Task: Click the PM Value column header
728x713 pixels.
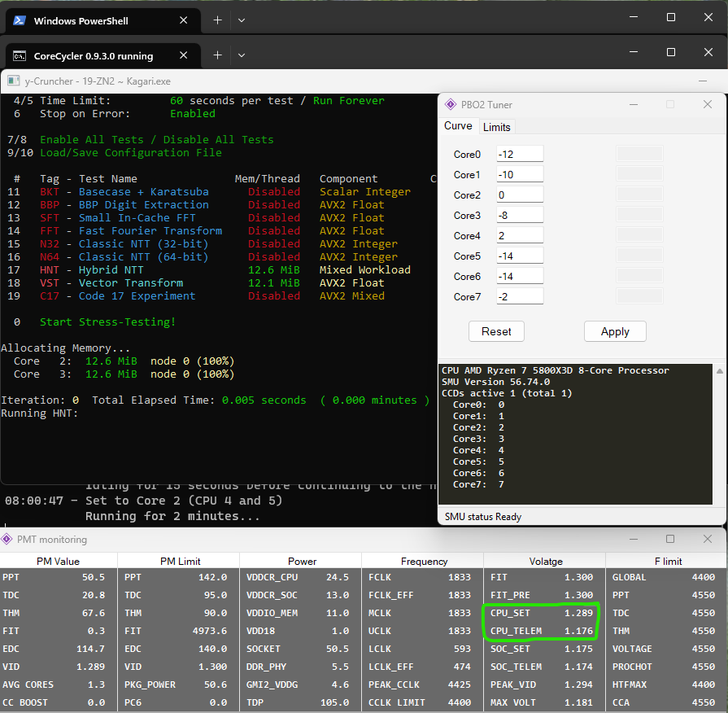Action: pyautogui.click(x=59, y=561)
